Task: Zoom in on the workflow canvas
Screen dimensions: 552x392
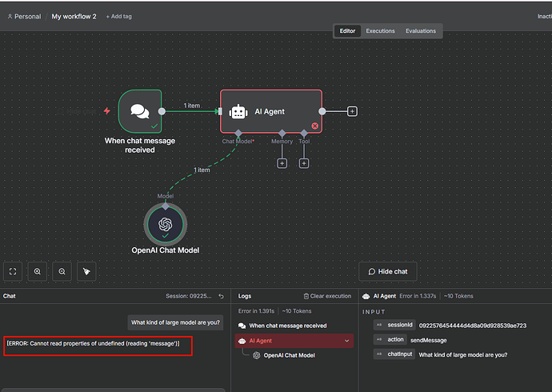Action: [37, 271]
